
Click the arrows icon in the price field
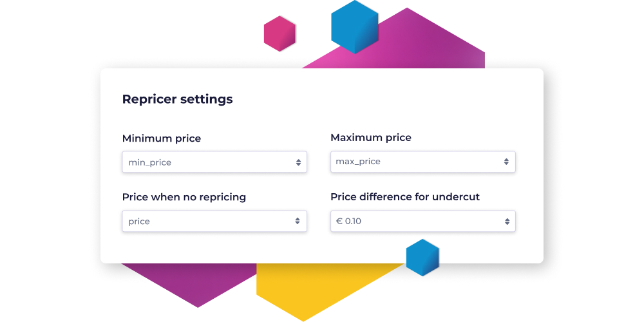297,221
